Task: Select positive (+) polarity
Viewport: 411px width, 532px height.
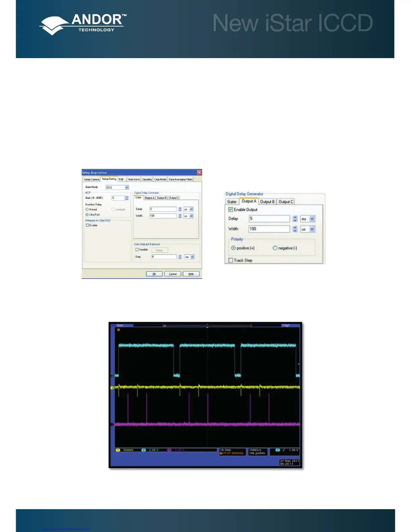Action: (x=233, y=248)
